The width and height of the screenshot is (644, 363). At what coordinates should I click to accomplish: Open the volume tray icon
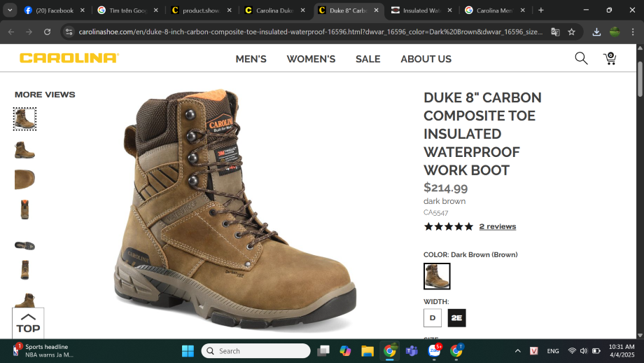click(x=584, y=351)
